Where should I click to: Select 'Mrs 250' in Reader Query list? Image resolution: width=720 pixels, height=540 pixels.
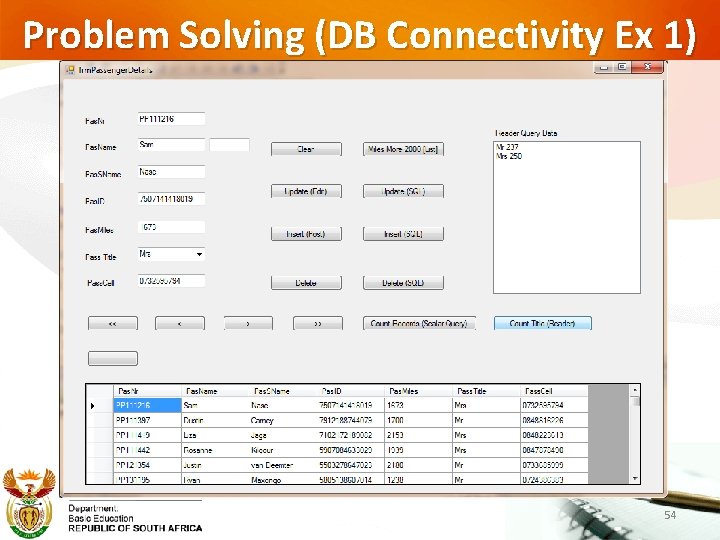[x=509, y=156]
